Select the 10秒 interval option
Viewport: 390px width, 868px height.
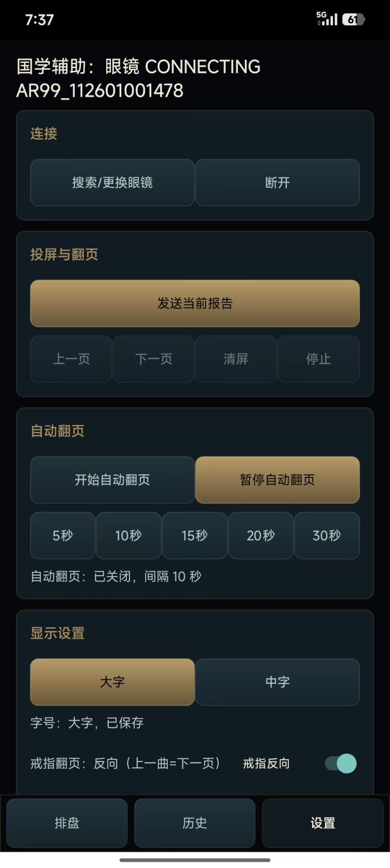(128, 536)
